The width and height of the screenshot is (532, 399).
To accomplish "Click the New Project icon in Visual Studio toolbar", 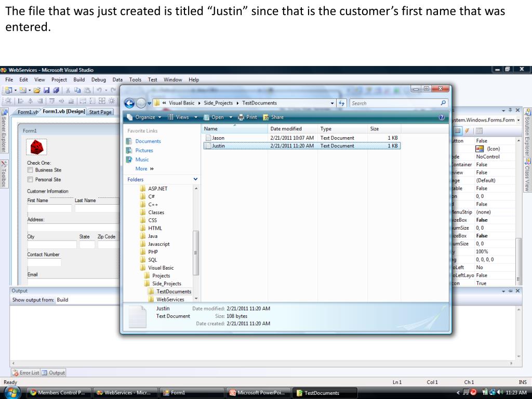I will point(8,90).
